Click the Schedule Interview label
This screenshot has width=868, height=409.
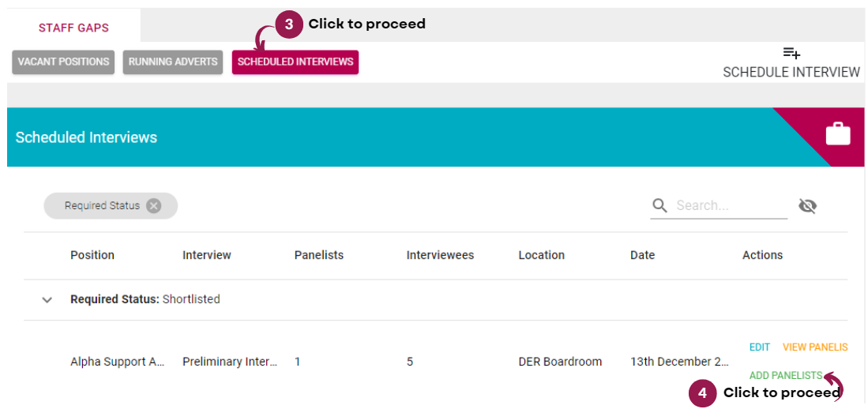tap(791, 72)
